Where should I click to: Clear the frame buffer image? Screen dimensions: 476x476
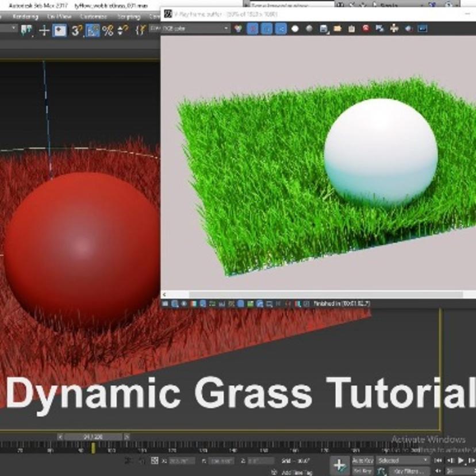[351, 28]
